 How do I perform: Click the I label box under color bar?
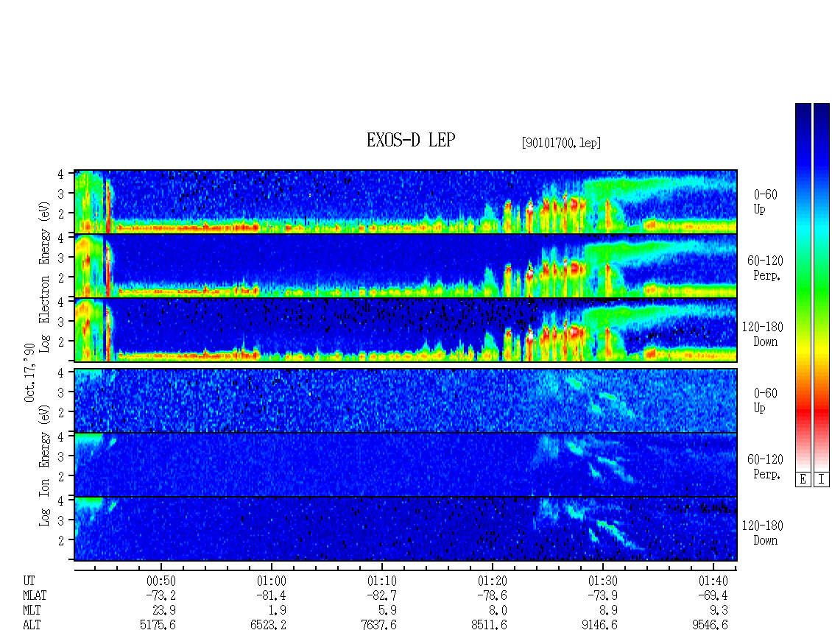point(822,480)
